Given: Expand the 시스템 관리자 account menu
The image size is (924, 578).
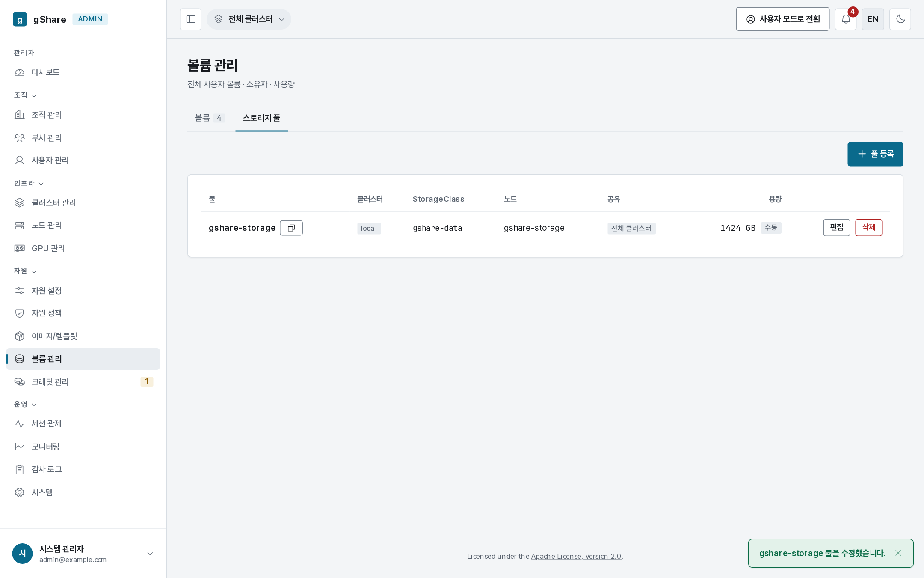Looking at the screenshot, I should [83, 554].
